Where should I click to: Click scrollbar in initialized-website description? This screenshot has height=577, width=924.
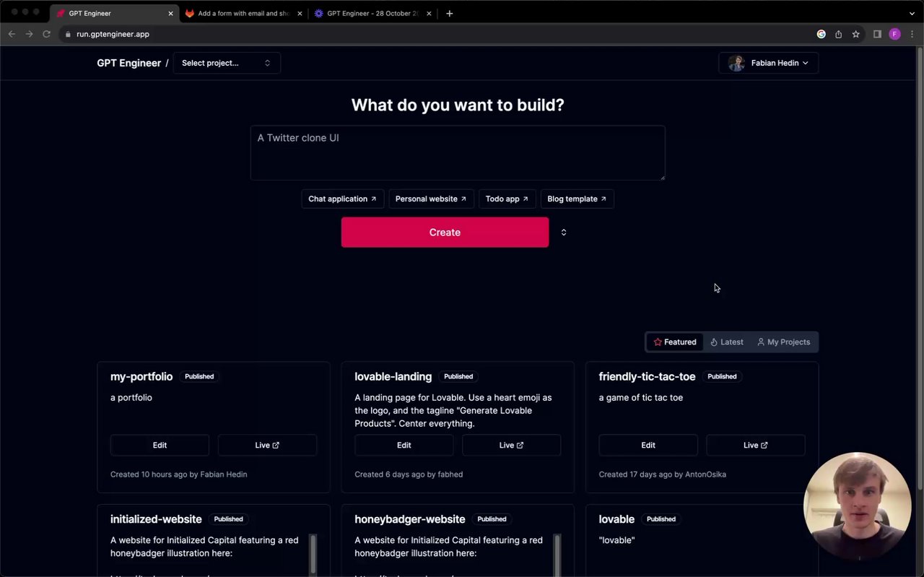[313, 554]
